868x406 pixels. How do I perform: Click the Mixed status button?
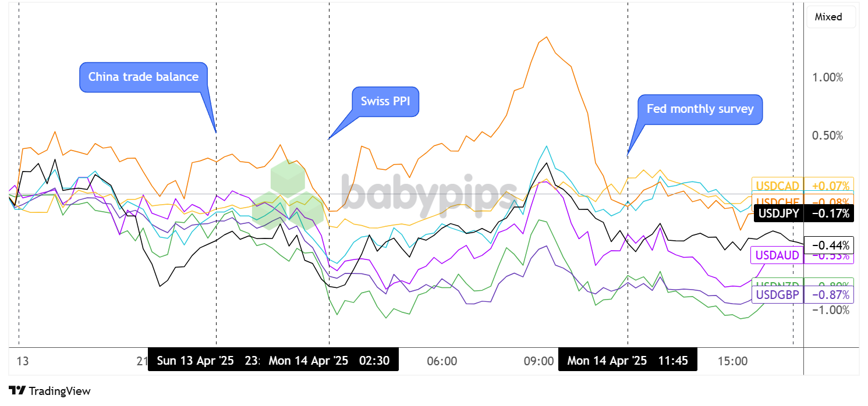831,17
